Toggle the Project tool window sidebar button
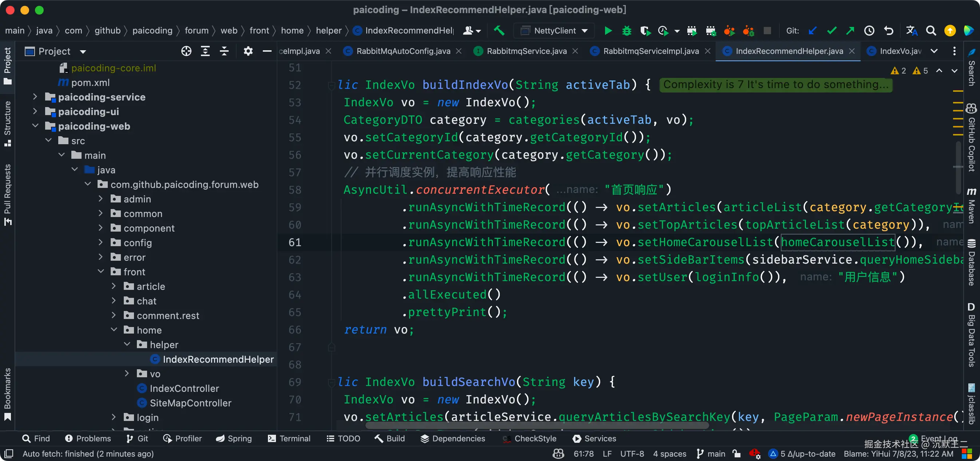 tap(8, 66)
